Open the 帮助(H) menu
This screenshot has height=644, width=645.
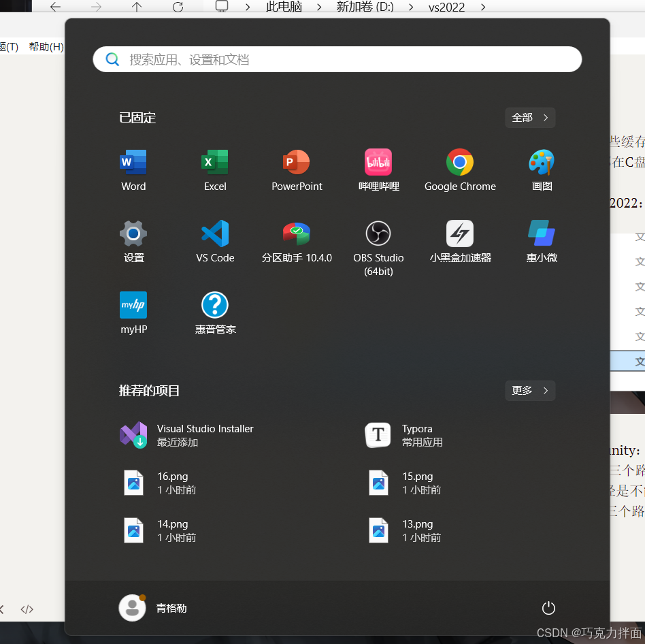46,46
